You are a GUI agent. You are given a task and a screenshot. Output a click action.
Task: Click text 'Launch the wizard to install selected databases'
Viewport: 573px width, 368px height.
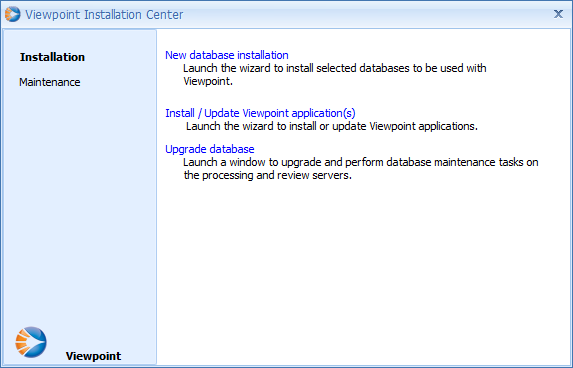coord(296,68)
